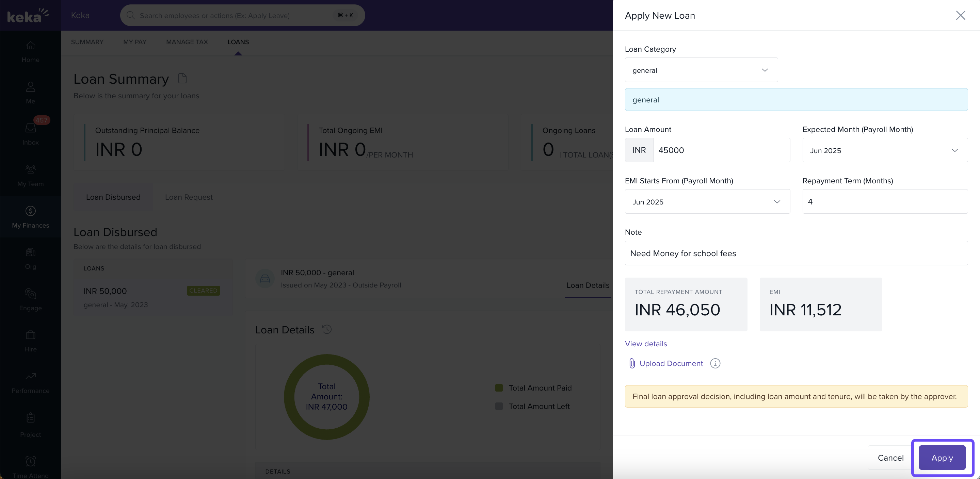This screenshot has height=479, width=980.
Task: Click the document icon next to Loan Summary
Action: 182,78
